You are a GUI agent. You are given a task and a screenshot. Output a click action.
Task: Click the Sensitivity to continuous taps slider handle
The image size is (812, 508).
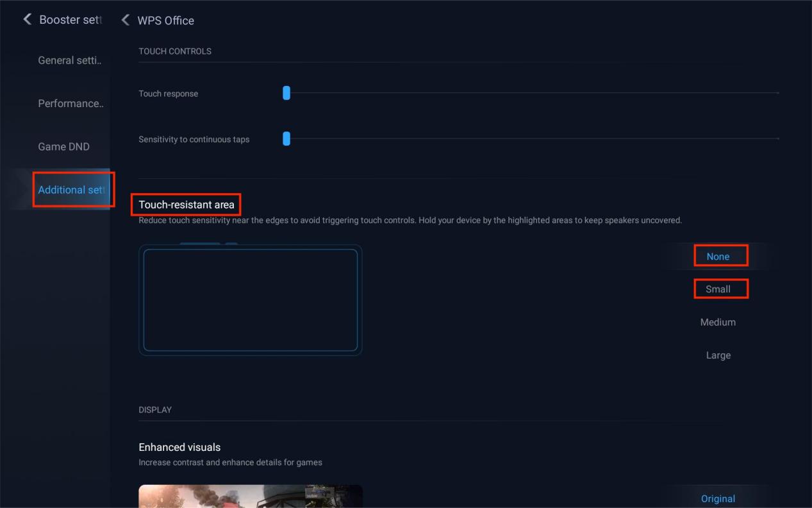coord(286,139)
